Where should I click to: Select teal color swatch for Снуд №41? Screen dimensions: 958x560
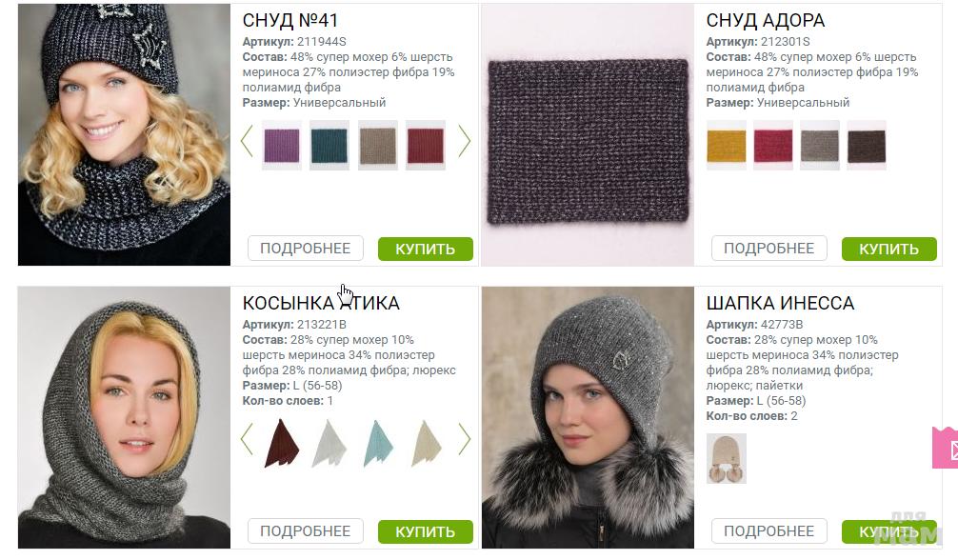point(329,145)
